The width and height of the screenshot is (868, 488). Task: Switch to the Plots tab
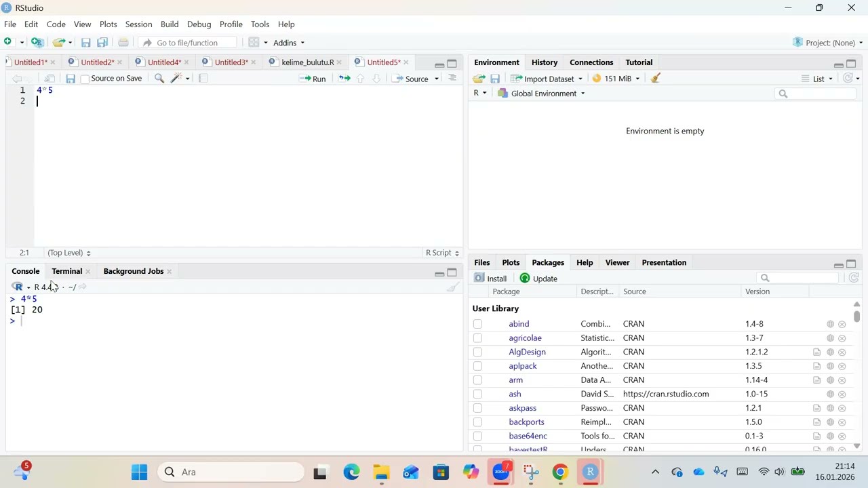pyautogui.click(x=511, y=262)
